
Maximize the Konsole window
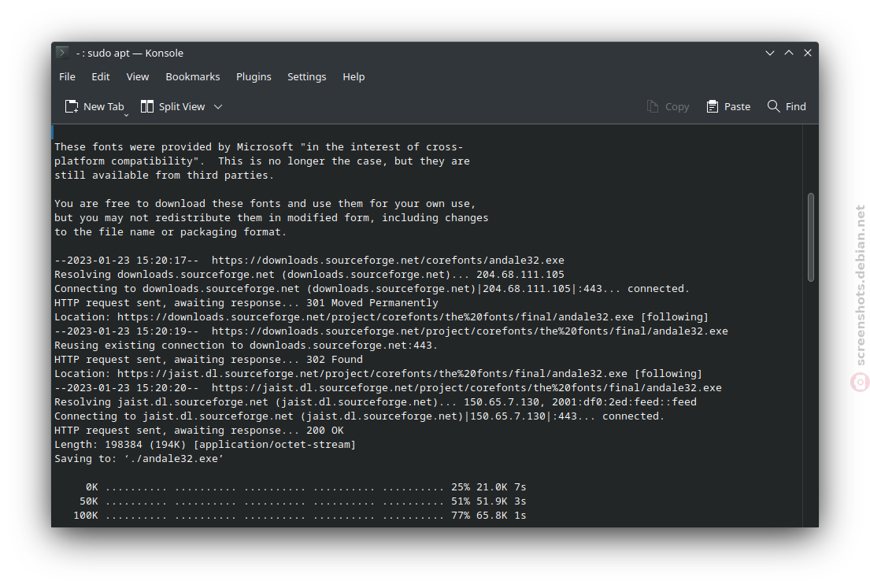coord(788,53)
